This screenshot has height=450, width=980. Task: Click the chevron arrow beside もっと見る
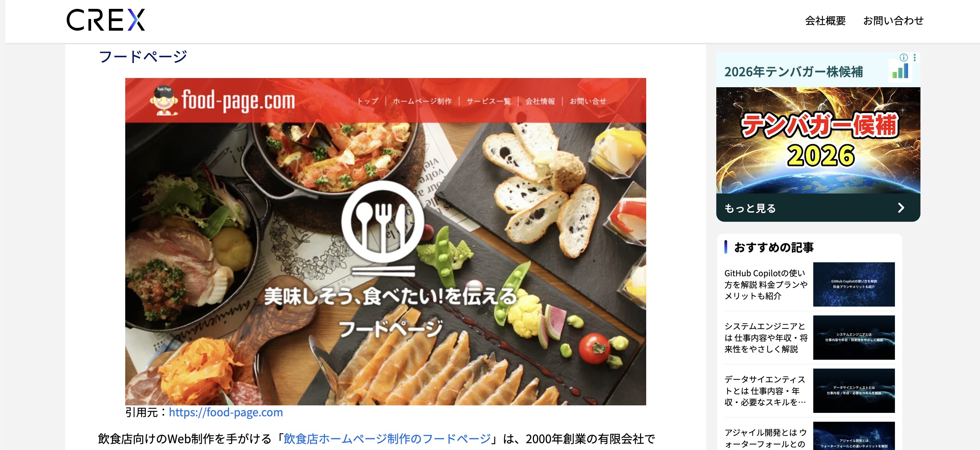(901, 208)
